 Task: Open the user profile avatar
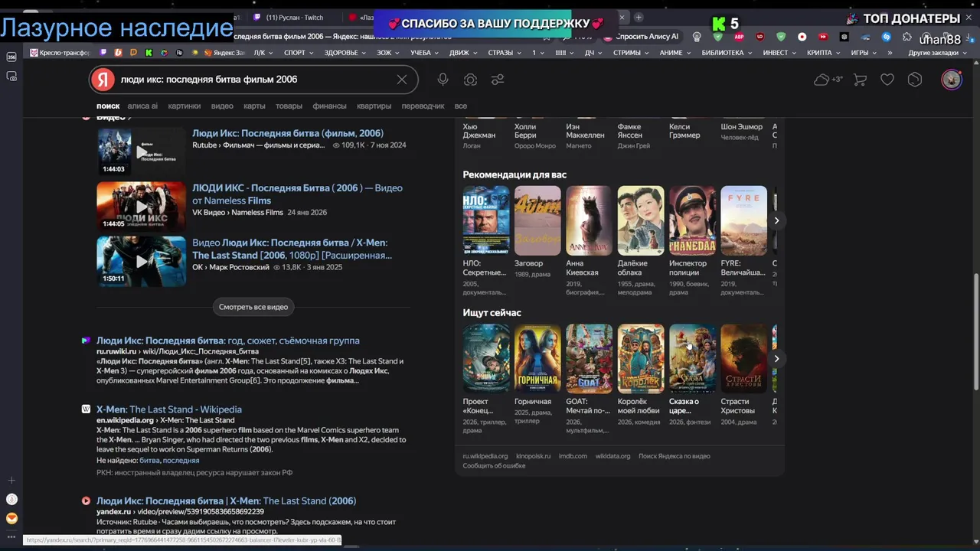952,80
